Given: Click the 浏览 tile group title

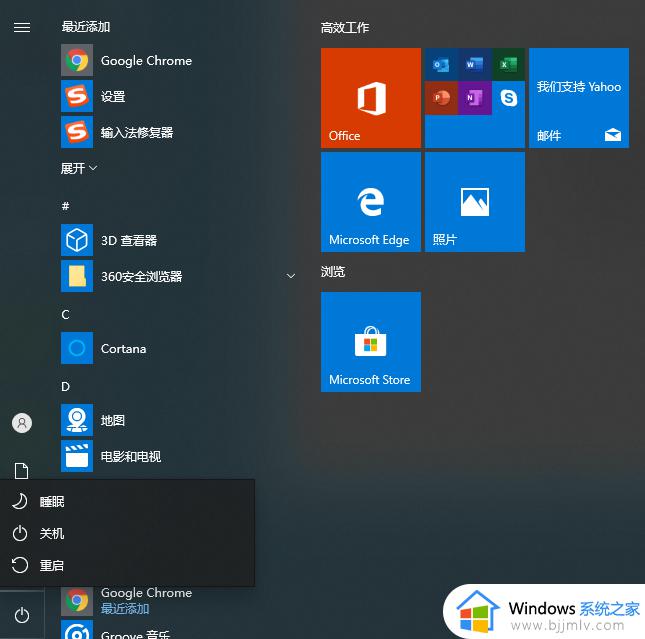Looking at the screenshot, I should tap(333, 272).
